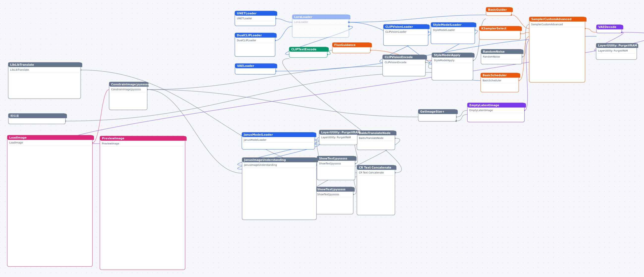Select the CR Text Concatenate node title

click(375, 168)
